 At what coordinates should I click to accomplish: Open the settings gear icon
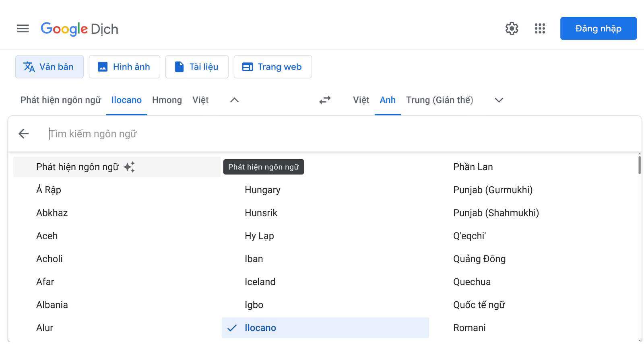coord(512,29)
